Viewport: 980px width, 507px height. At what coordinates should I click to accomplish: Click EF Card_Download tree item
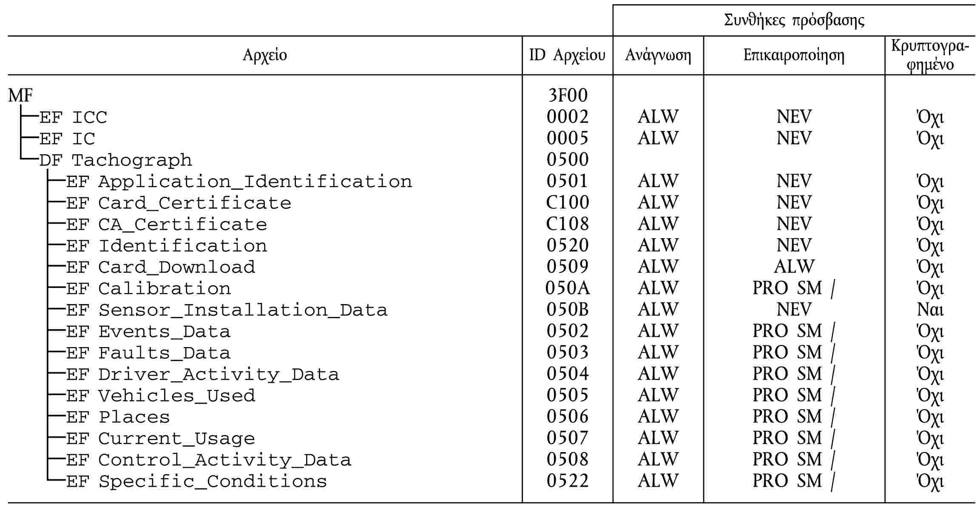point(160,268)
